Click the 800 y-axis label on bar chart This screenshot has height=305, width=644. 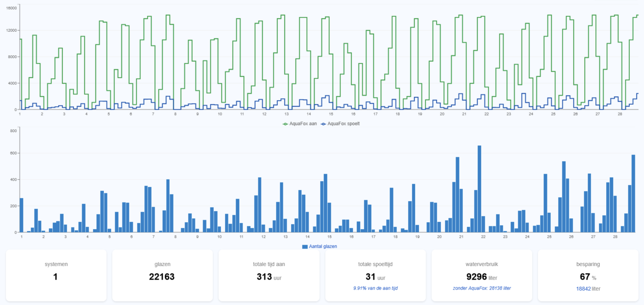(13, 130)
